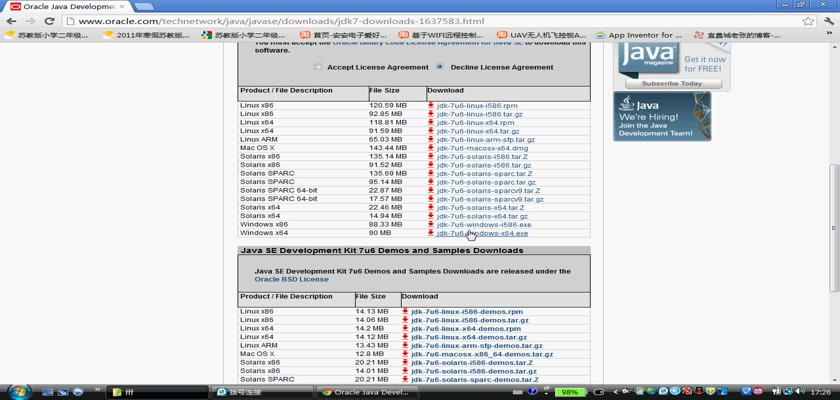Click the globe tray icon

[651, 391]
